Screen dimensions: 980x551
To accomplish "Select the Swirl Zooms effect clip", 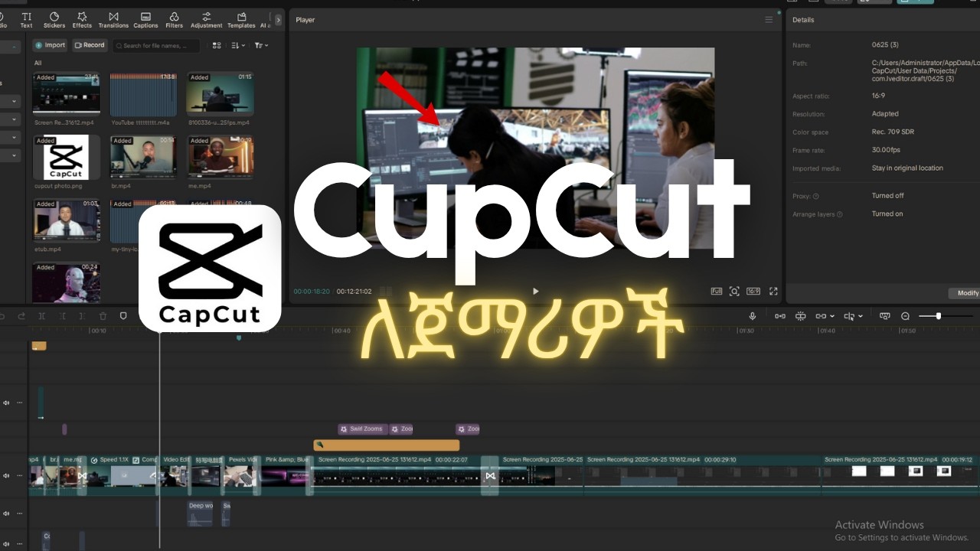I will [362, 429].
